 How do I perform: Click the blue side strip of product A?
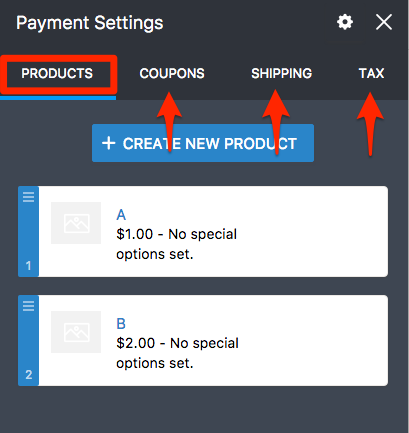click(29, 232)
